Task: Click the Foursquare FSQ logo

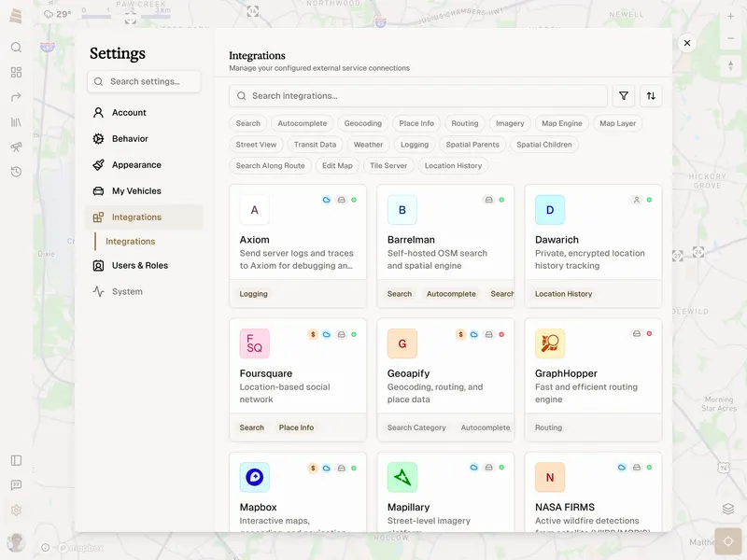Action: (x=254, y=343)
